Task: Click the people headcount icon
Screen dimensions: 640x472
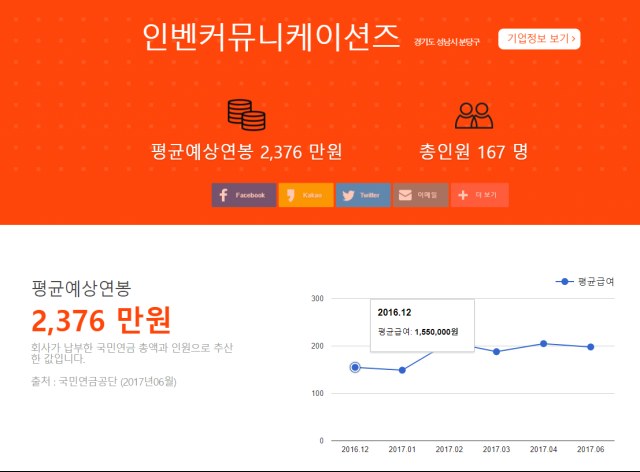Action: [474, 115]
